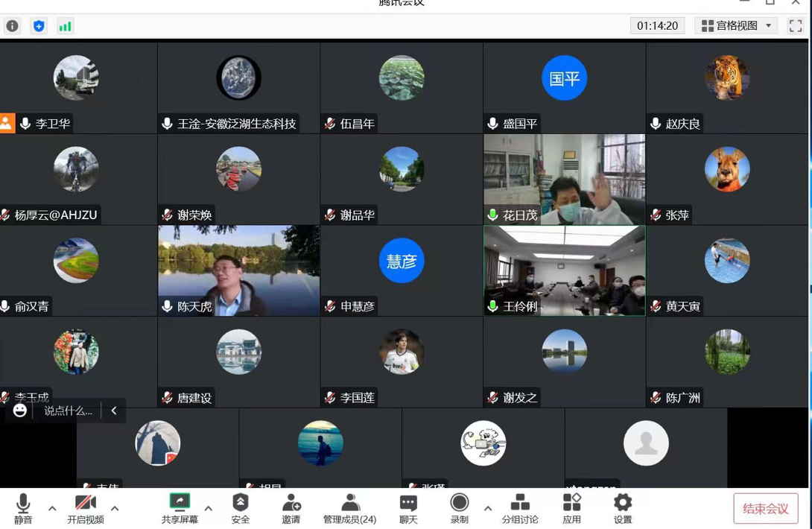
Task: Expand video options arrow beside 开启视频
Action: pyautogui.click(x=115, y=509)
